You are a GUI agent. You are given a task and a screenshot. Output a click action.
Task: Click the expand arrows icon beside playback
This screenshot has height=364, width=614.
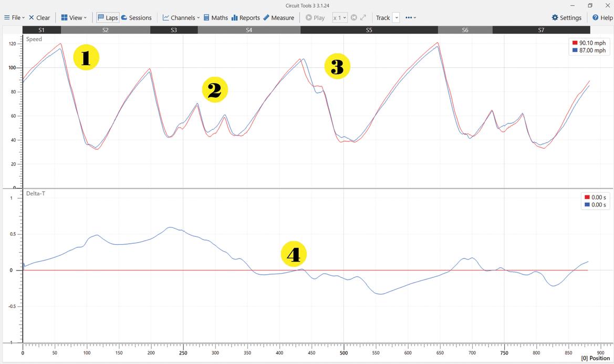363,17
